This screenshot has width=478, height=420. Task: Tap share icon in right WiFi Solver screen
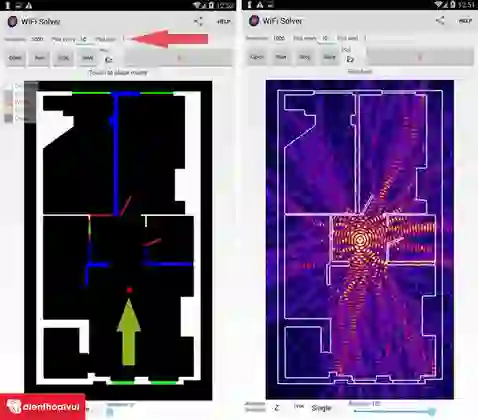440,21
